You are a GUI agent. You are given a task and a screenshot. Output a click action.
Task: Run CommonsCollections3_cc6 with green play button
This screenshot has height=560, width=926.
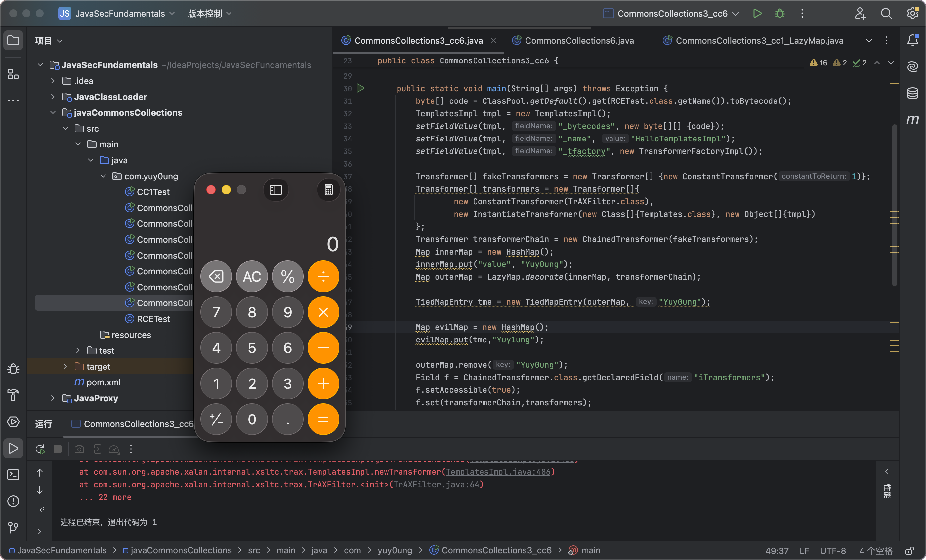[757, 14]
